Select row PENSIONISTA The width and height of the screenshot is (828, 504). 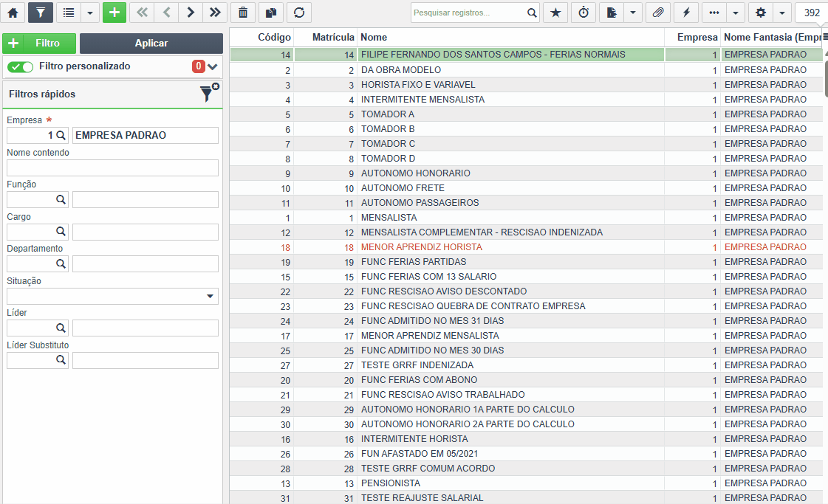pos(526,483)
